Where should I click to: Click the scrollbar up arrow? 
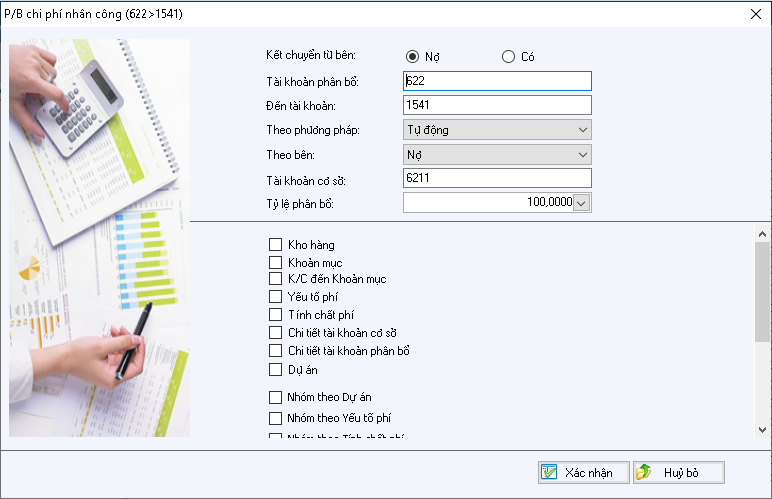762,234
